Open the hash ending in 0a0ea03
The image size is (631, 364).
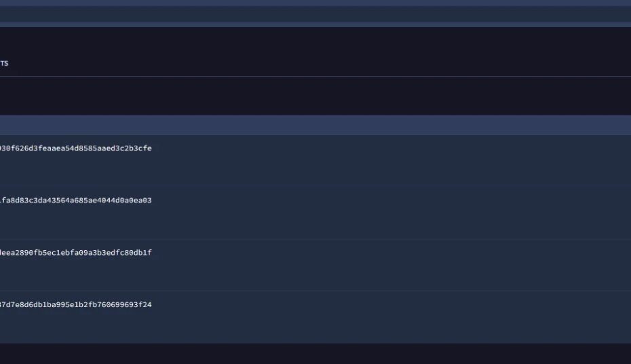pos(75,201)
